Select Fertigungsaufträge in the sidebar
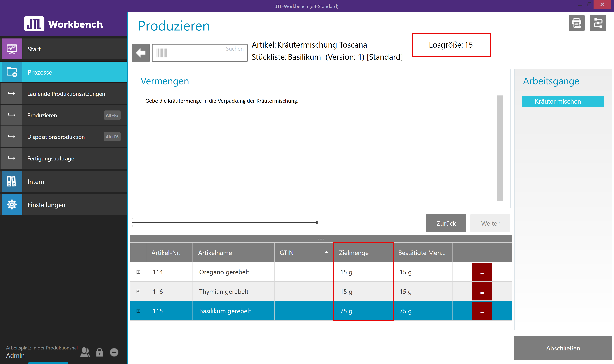 pyautogui.click(x=51, y=159)
